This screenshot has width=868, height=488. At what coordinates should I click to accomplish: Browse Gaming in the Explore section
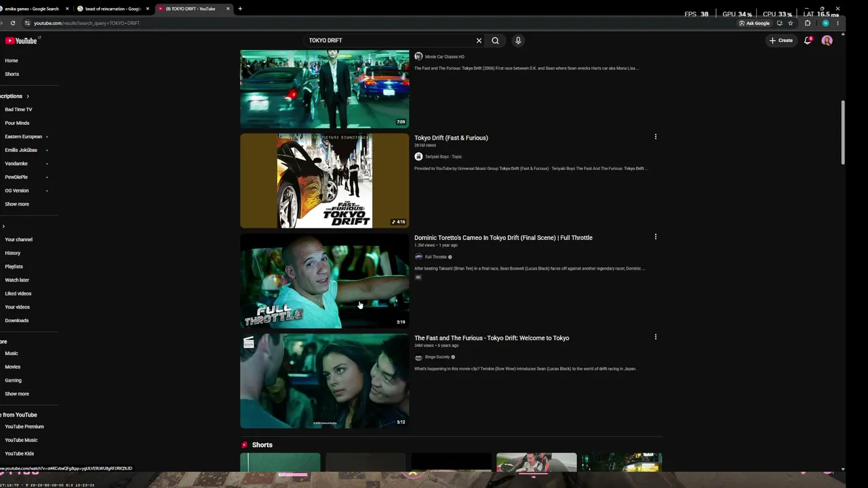click(x=14, y=380)
